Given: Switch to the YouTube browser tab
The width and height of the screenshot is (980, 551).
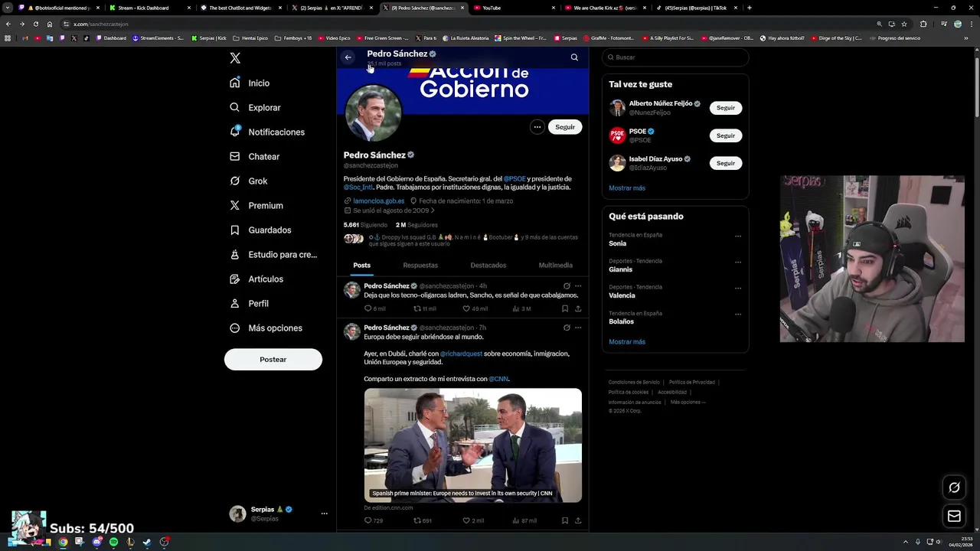Looking at the screenshot, I should click(x=514, y=8).
